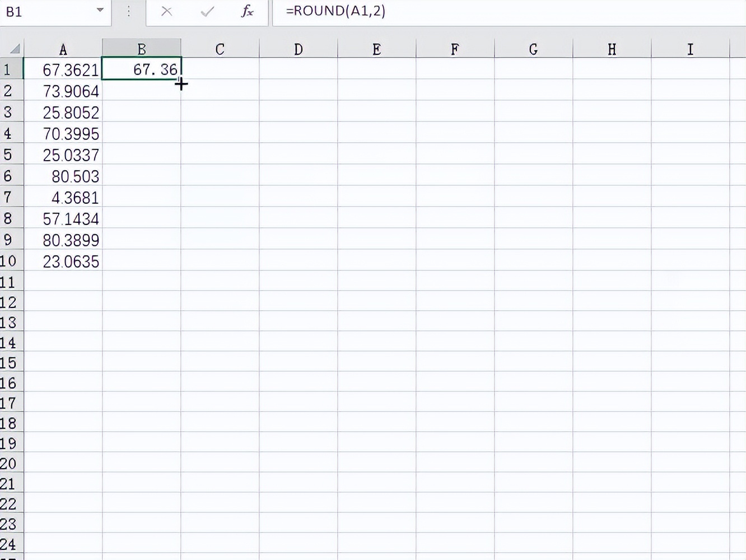Open formula bar options dots handle
This screenshot has height=560, width=746.
click(x=128, y=11)
